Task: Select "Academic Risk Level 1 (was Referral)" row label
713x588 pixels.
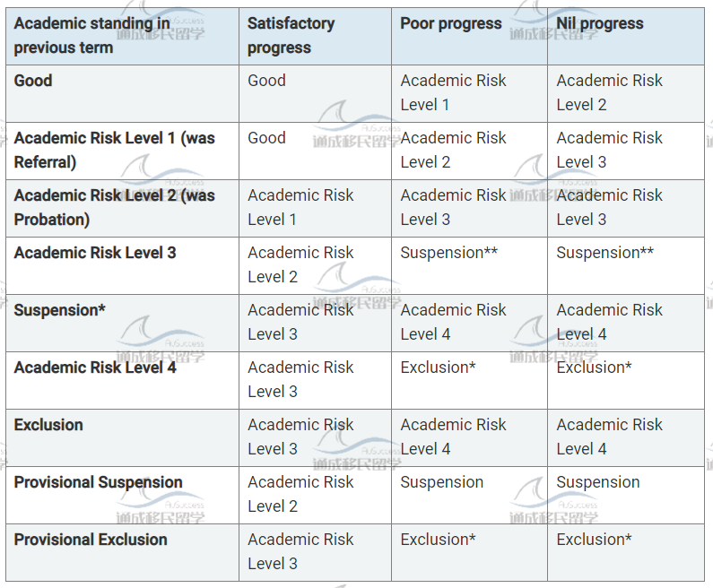Action: pyautogui.click(x=115, y=150)
